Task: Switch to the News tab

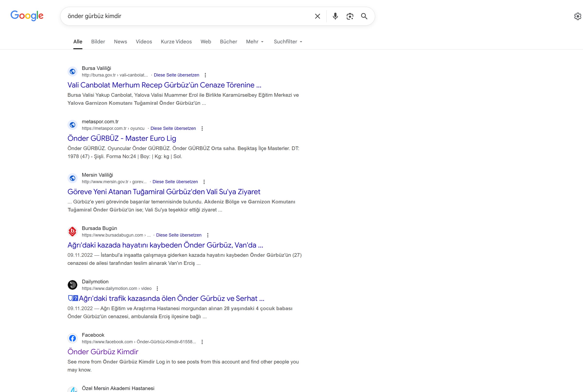Action: tap(120, 42)
